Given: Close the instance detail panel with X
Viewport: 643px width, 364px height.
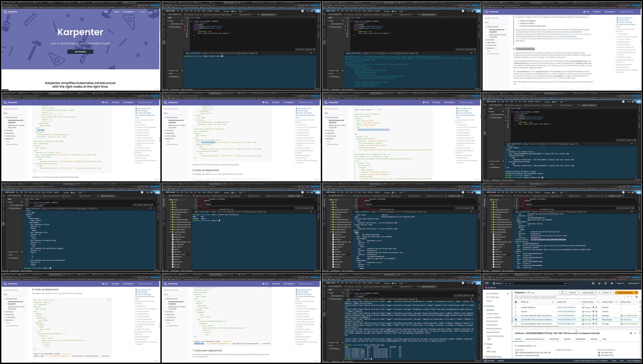Looking at the screenshot, I should 635,333.
